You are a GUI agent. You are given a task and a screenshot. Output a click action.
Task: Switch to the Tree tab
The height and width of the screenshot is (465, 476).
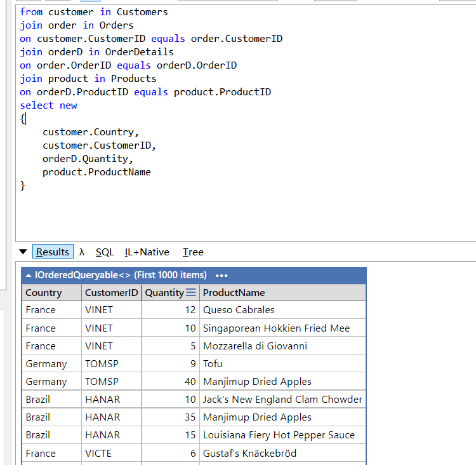193,252
